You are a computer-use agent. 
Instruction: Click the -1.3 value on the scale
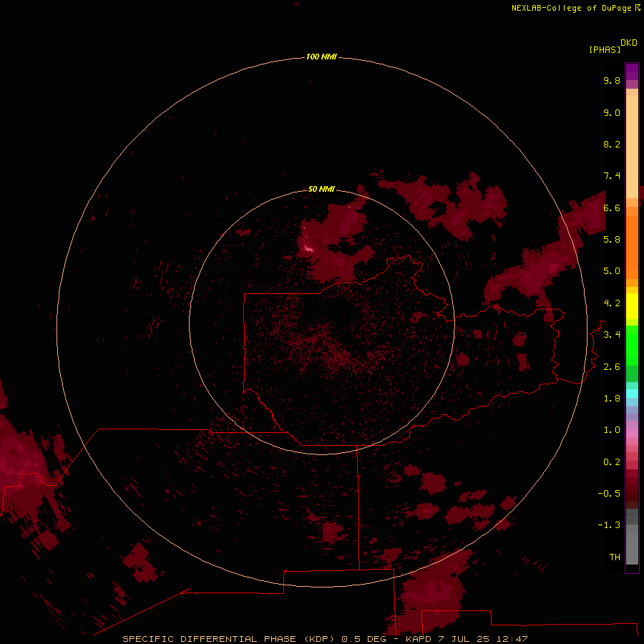(609, 525)
